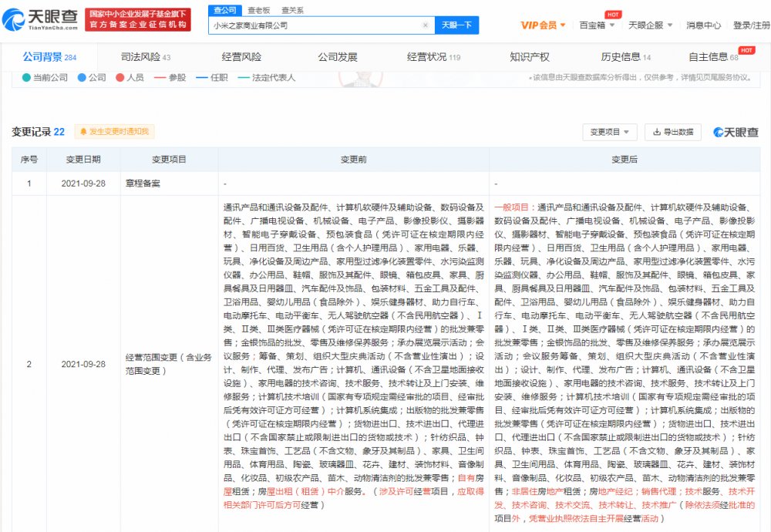Image resolution: width=771 pixels, height=532 pixels.
Task: Click the company name search input field
Action: tap(308, 25)
